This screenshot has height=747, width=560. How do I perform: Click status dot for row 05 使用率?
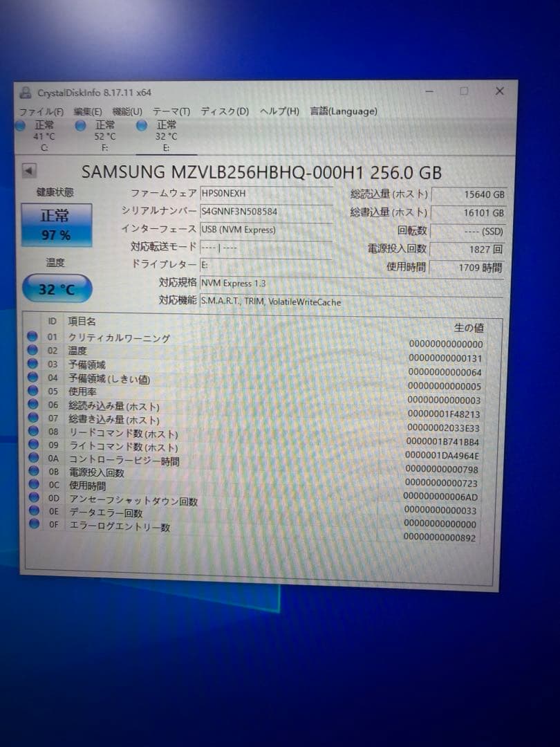32,390
